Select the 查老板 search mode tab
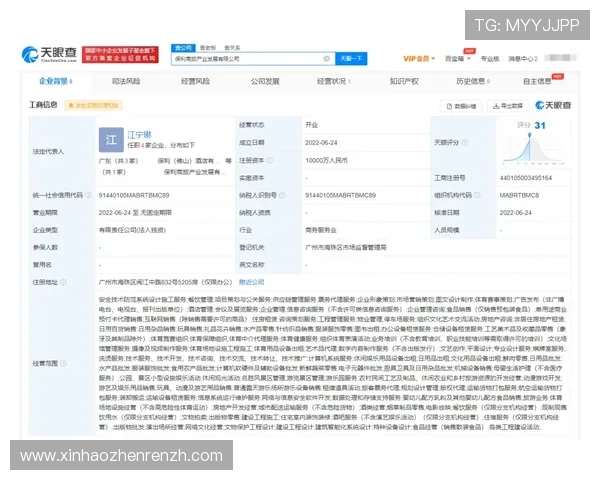600x480 pixels. pos(208,48)
